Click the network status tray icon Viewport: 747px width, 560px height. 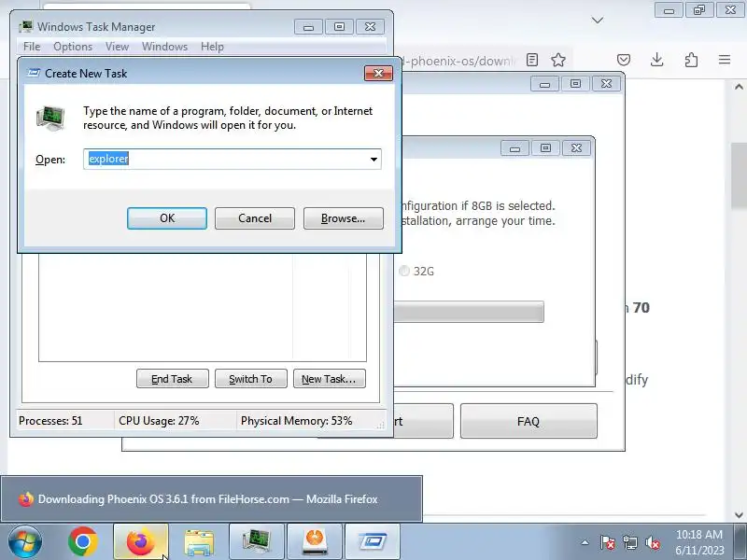[629, 542]
